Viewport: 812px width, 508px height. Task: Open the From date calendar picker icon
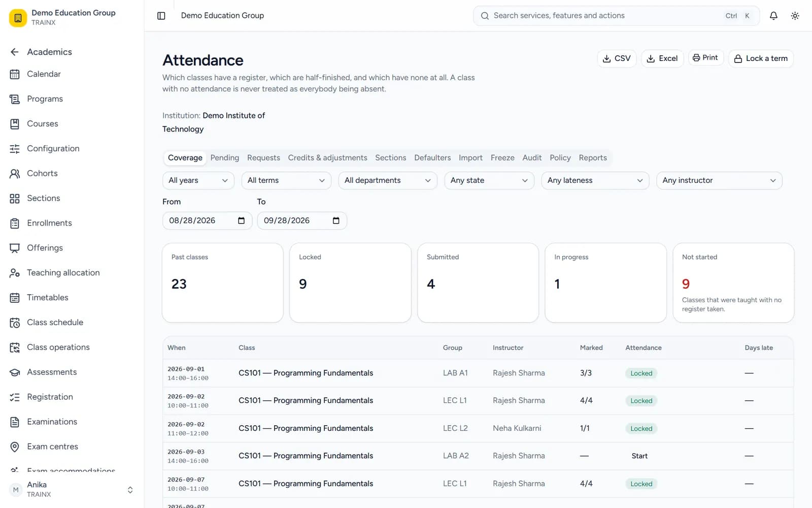coord(242,220)
